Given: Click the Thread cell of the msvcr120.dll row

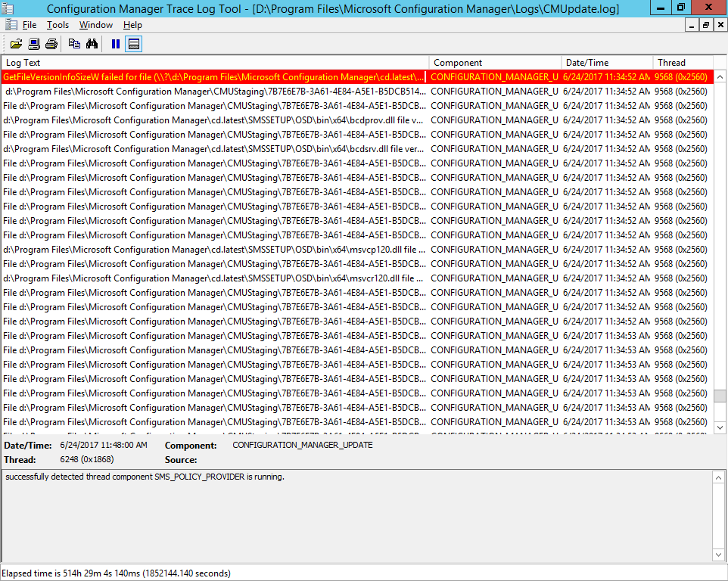Looking at the screenshot, I should click(x=680, y=278).
